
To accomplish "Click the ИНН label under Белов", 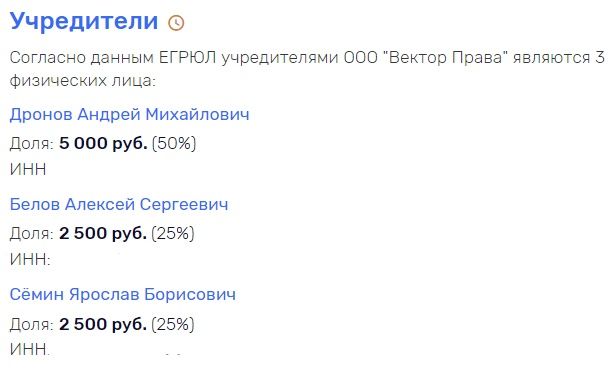I will click(30, 259).
